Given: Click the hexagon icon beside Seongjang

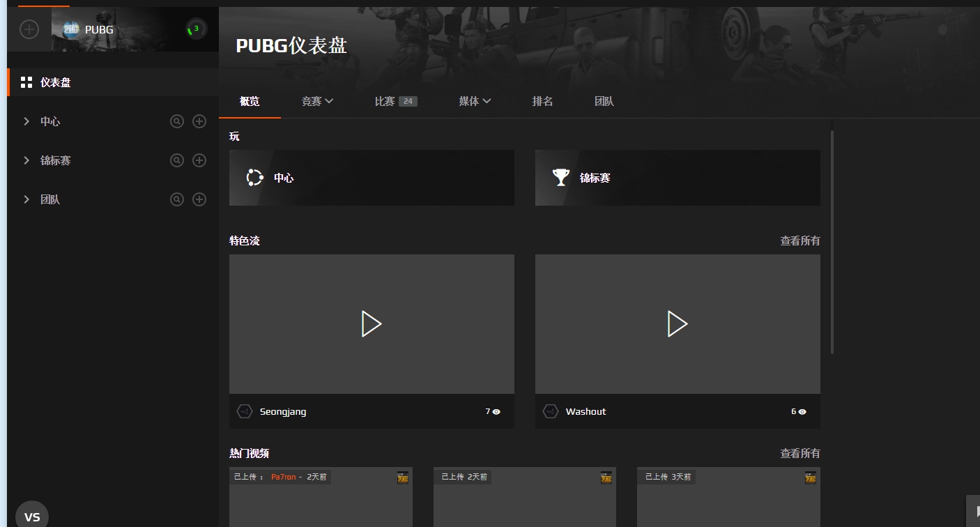Looking at the screenshot, I should [x=245, y=411].
